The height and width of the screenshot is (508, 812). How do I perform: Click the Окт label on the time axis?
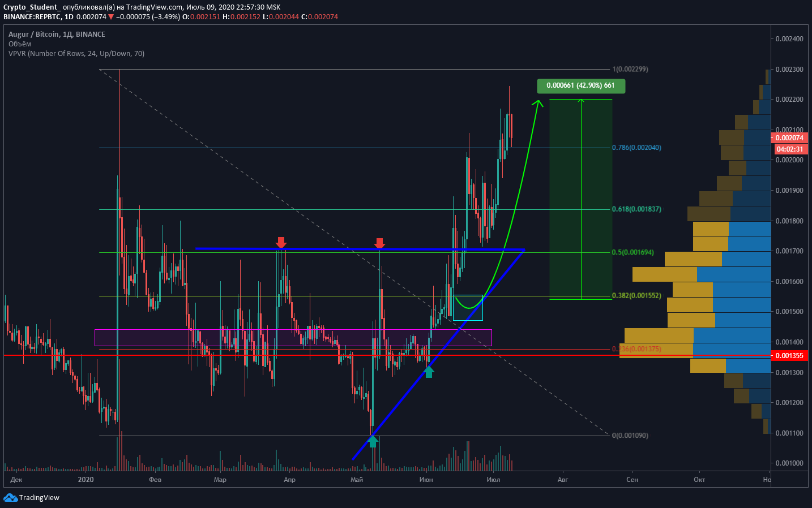tap(699, 480)
